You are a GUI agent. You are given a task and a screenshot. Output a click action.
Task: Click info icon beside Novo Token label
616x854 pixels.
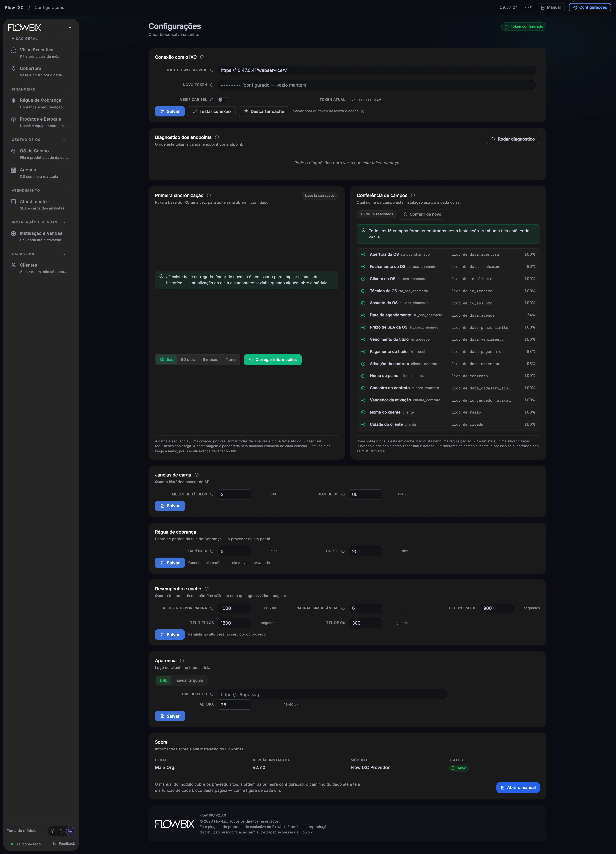212,85
